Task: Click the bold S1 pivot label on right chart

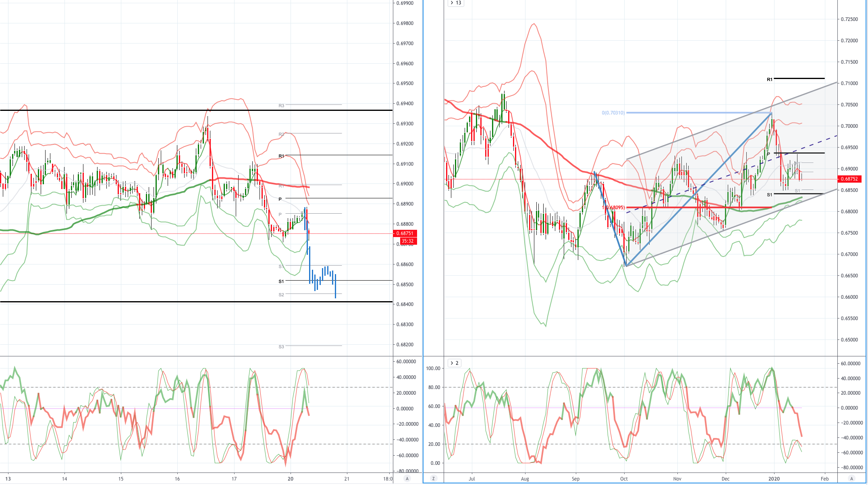Action: 770,195
